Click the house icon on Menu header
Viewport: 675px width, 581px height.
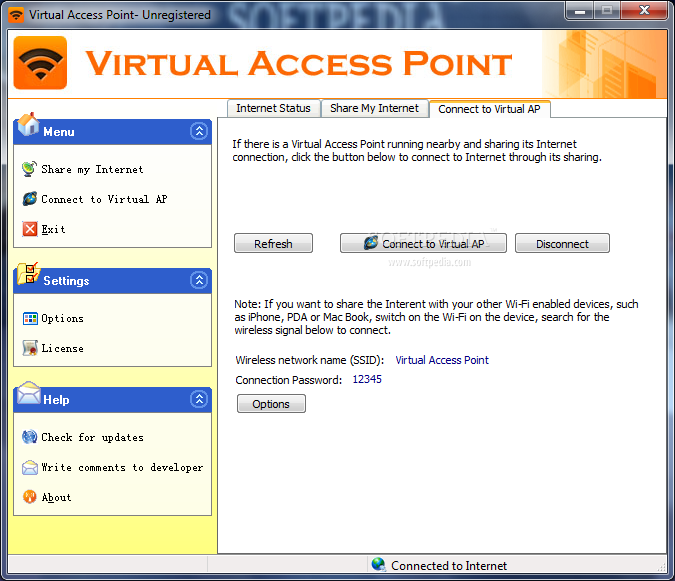28,124
